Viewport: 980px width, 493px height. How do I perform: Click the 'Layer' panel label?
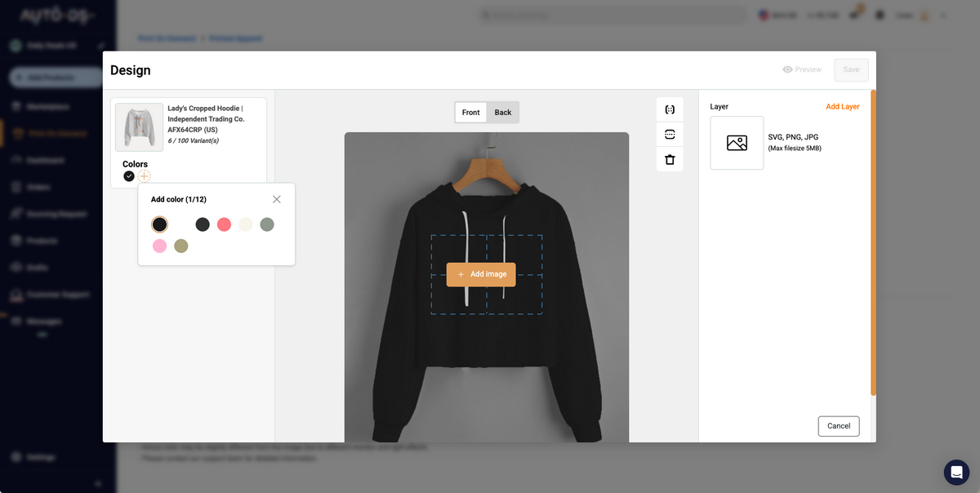click(719, 107)
